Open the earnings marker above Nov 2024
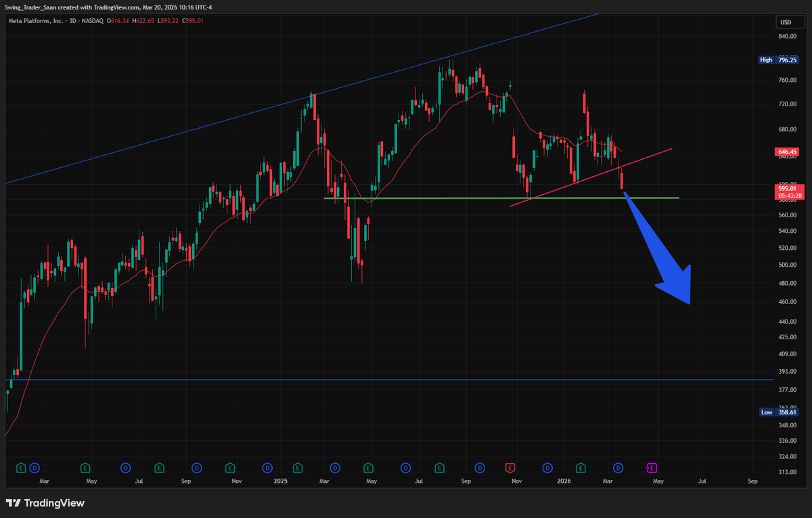Viewport: 812px width, 518px height. pyautogui.click(x=230, y=467)
